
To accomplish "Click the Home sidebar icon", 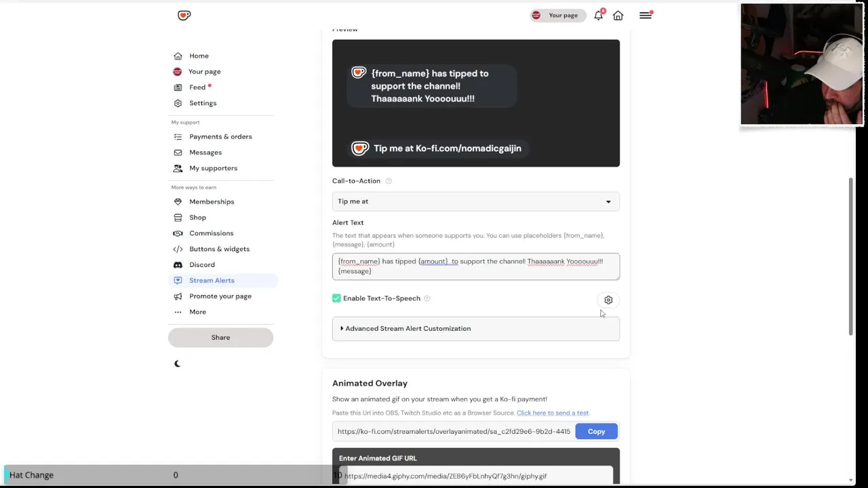I will click(x=178, y=56).
